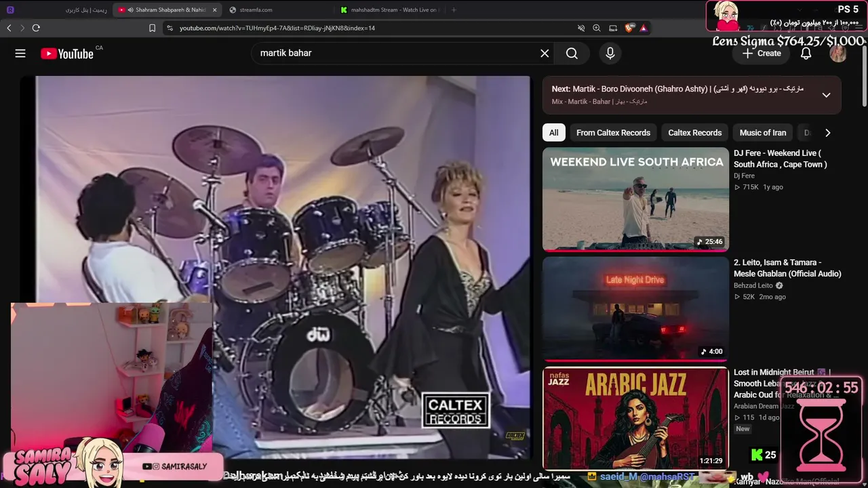The image size is (868, 488).
Task: Run search with the magnifier button
Action: pos(572,54)
